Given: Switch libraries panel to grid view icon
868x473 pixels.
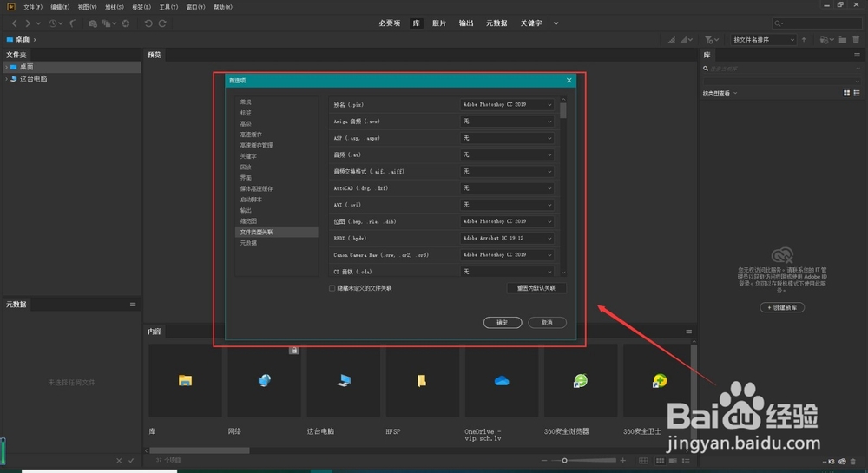Looking at the screenshot, I should [x=846, y=93].
